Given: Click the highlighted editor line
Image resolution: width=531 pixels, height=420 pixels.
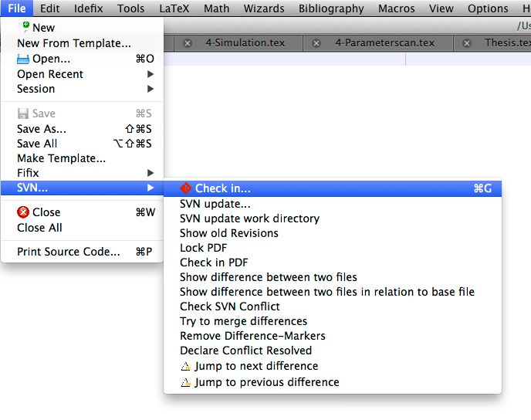Looking at the screenshot, I should coord(347,59).
